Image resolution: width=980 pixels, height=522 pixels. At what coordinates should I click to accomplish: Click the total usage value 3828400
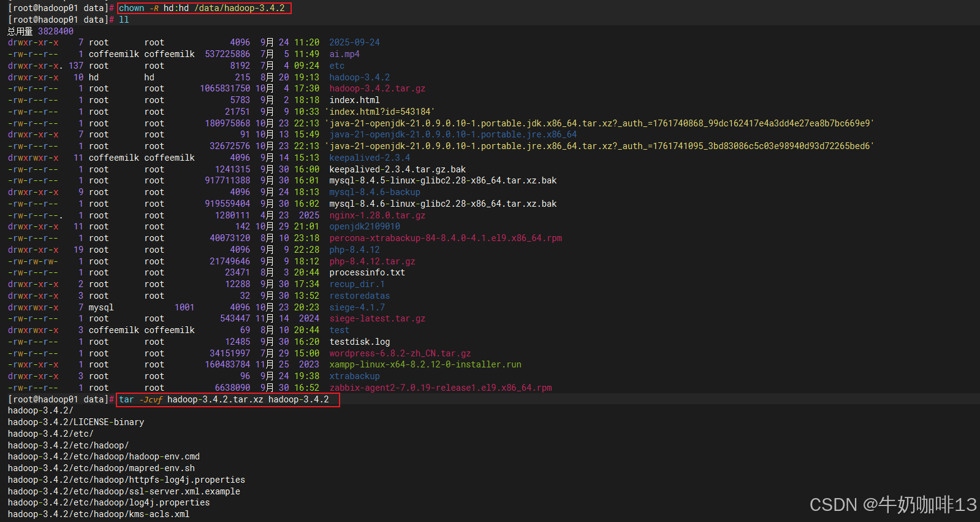(x=56, y=31)
